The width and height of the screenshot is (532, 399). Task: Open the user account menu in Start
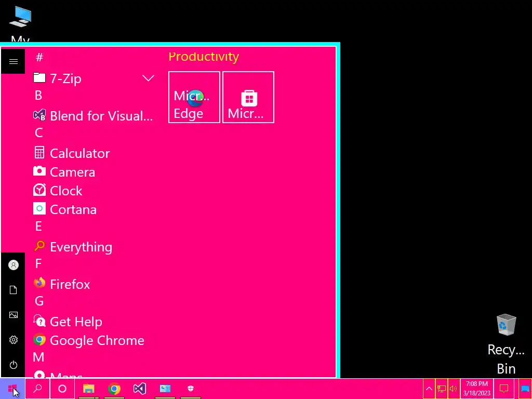tap(13, 265)
